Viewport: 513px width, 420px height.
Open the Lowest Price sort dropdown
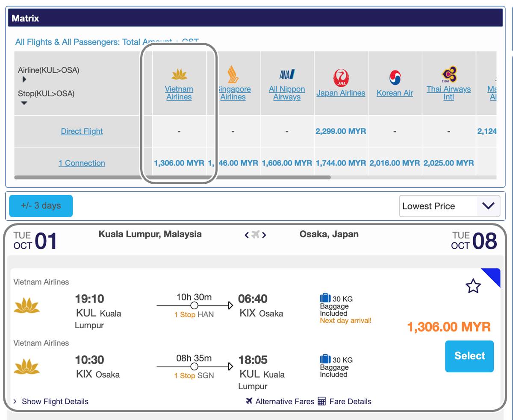pyautogui.click(x=449, y=206)
